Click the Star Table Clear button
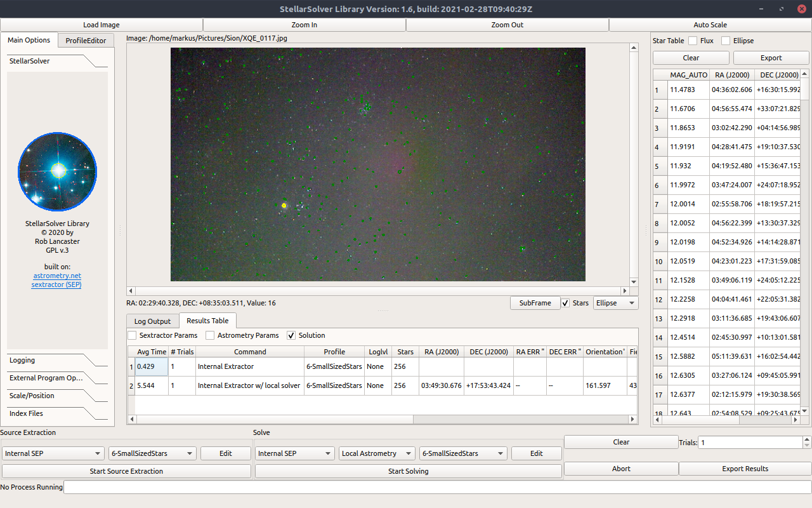The image size is (812, 508). [691, 58]
